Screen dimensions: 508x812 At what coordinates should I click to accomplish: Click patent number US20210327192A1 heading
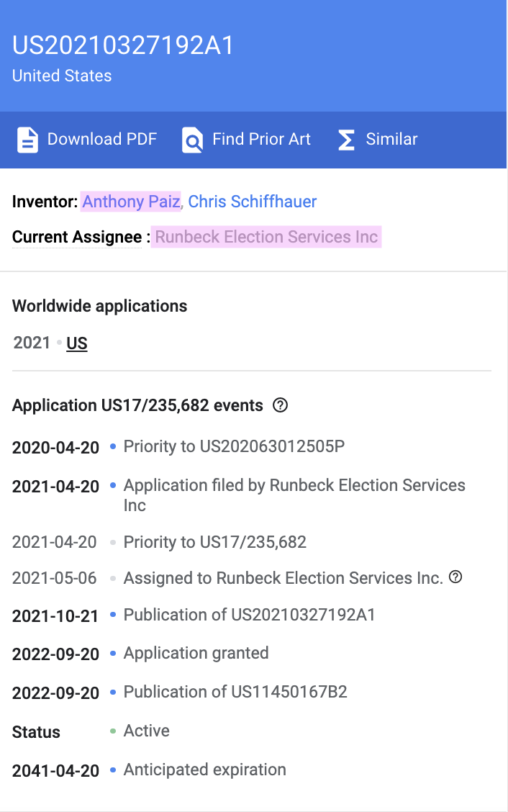[124, 45]
